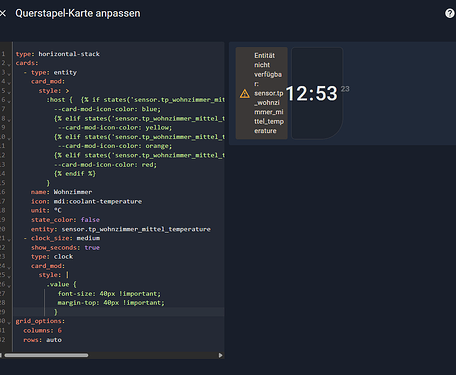This screenshot has height=375, width=456.
Task: Click the right arrow of the horizontal scrollbar
Action: tap(220, 355)
